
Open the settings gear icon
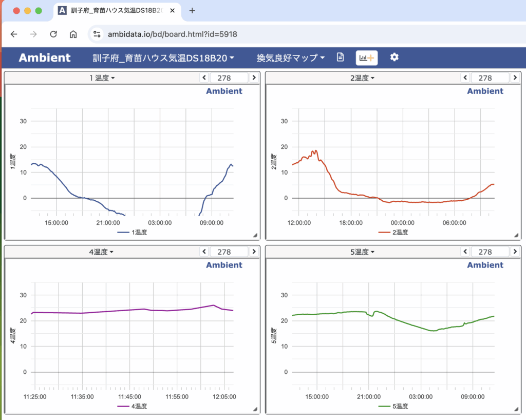tap(394, 57)
